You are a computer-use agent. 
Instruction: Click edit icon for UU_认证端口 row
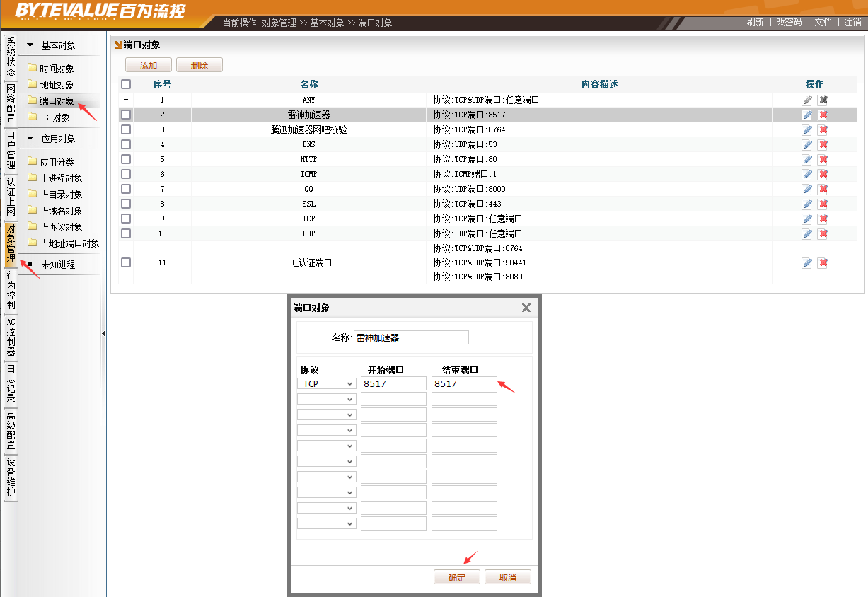(x=806, y=263)
